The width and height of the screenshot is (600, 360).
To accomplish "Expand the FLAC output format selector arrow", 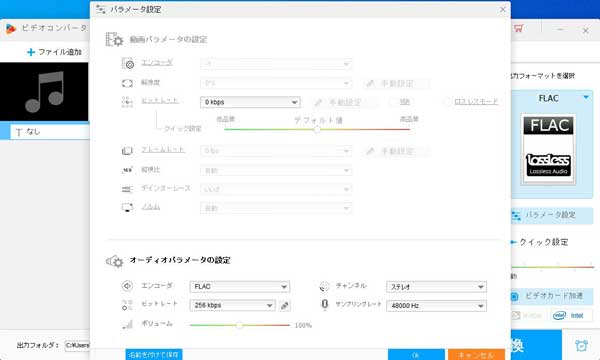I will click(586, 98).
